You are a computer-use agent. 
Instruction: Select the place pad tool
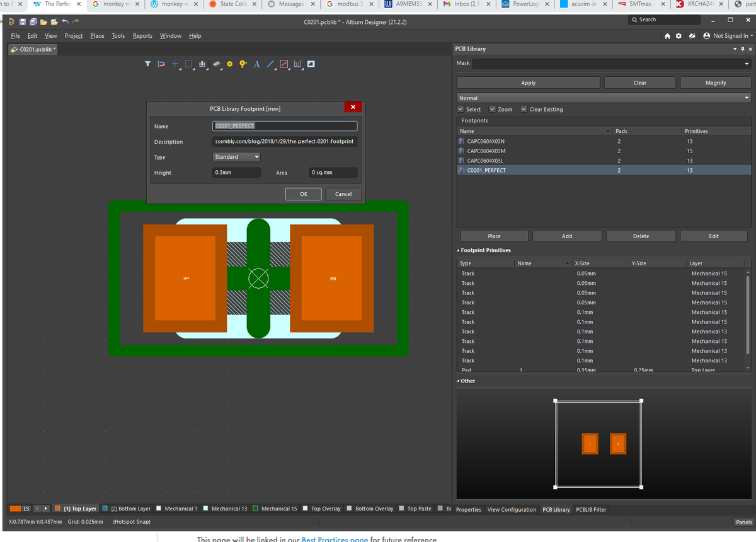229,64
